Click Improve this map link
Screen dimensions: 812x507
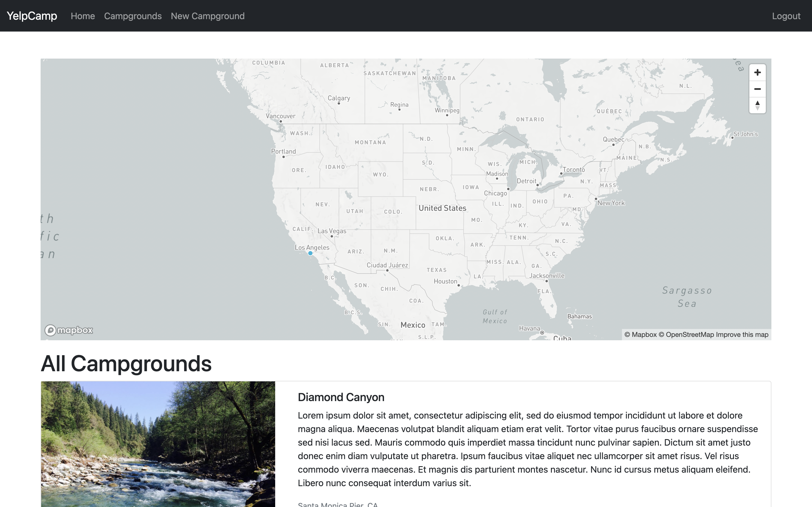point(742,335)
